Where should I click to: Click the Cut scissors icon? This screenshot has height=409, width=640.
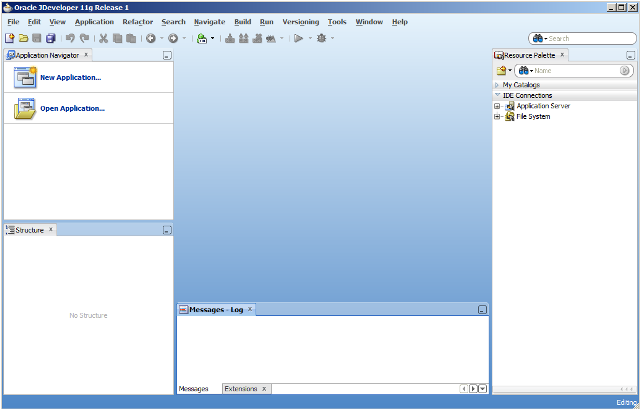pos(103,38)
